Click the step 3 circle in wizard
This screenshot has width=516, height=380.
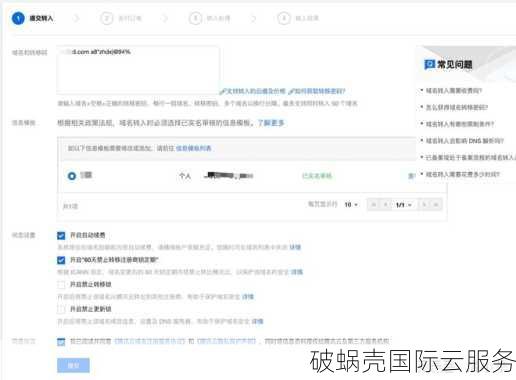pyautogui.click(x=195, y=18)
